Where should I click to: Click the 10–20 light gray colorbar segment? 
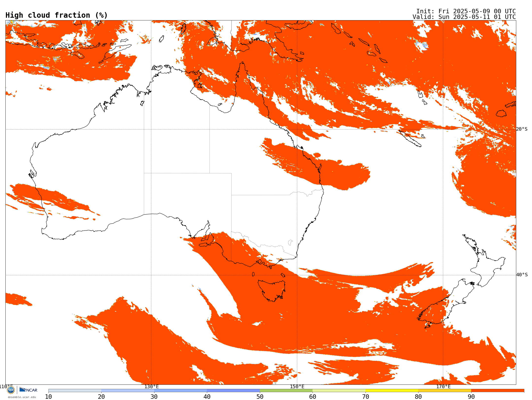pyautogui.click(x=75, y=391)
